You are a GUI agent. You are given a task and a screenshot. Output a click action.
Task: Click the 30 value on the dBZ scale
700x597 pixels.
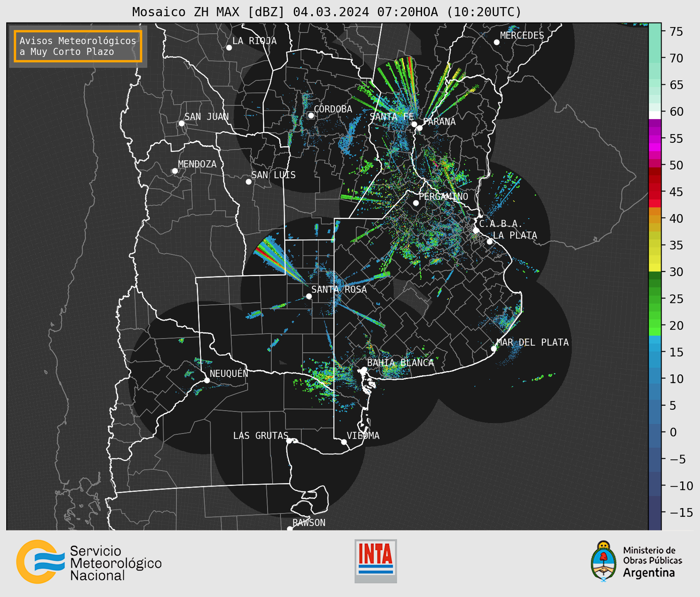pos(676,272)
